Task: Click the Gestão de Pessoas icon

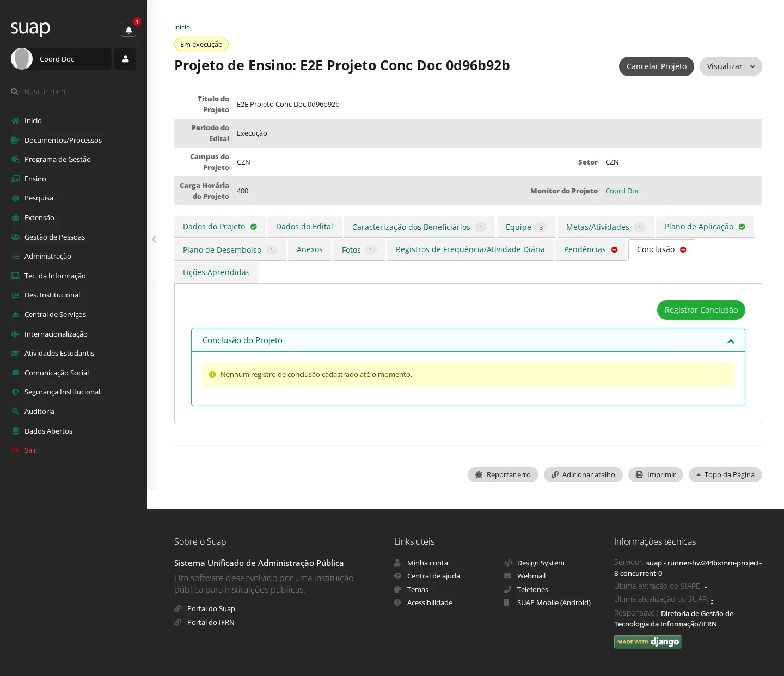Action: [x=15, y=237]
